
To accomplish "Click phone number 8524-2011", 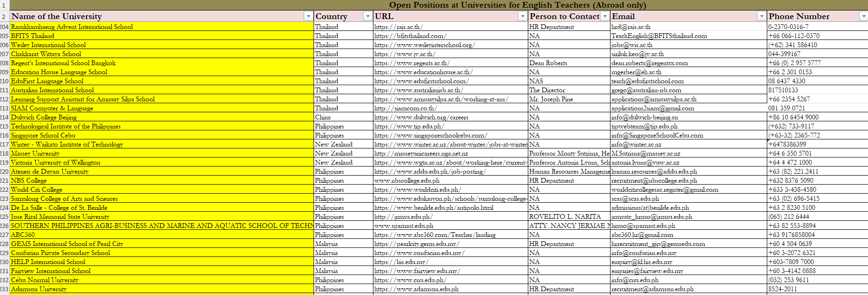I will click(x=817, y=289).
